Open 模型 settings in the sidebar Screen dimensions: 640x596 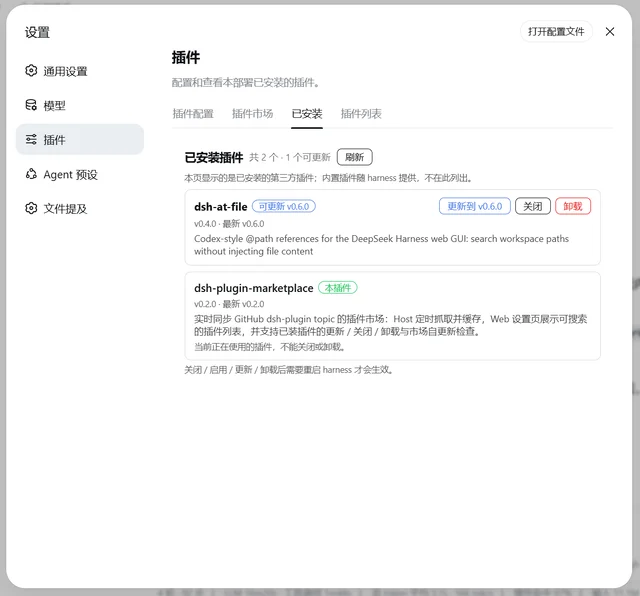(x=80, y=105)
